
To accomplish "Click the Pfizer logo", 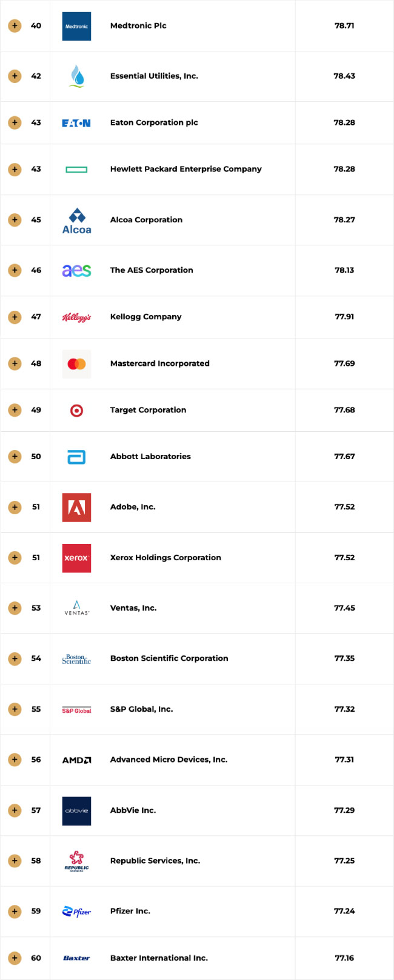I will click(x=76, y=912).
